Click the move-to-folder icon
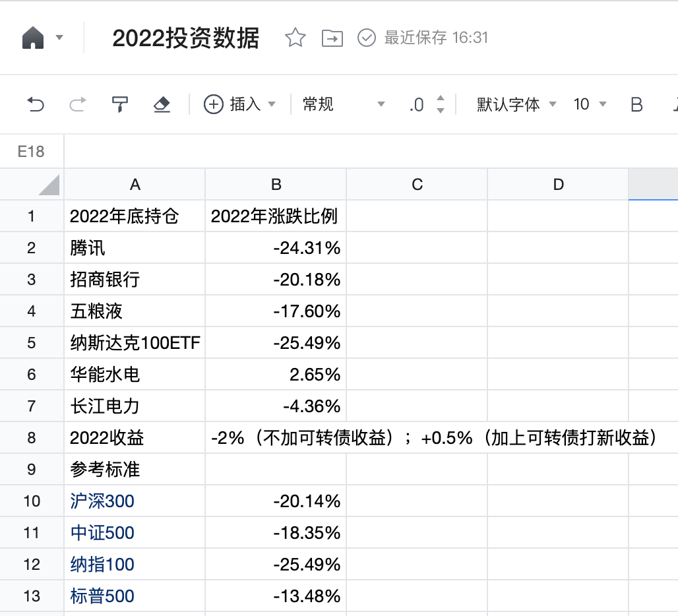Image resolution: width=678 pixels, height=616 pixels. [333, 38]
